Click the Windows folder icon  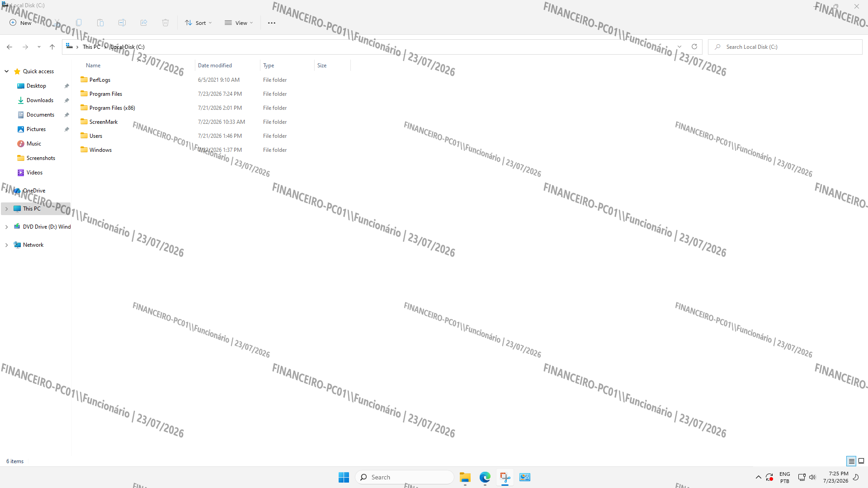tap(84, 150)
